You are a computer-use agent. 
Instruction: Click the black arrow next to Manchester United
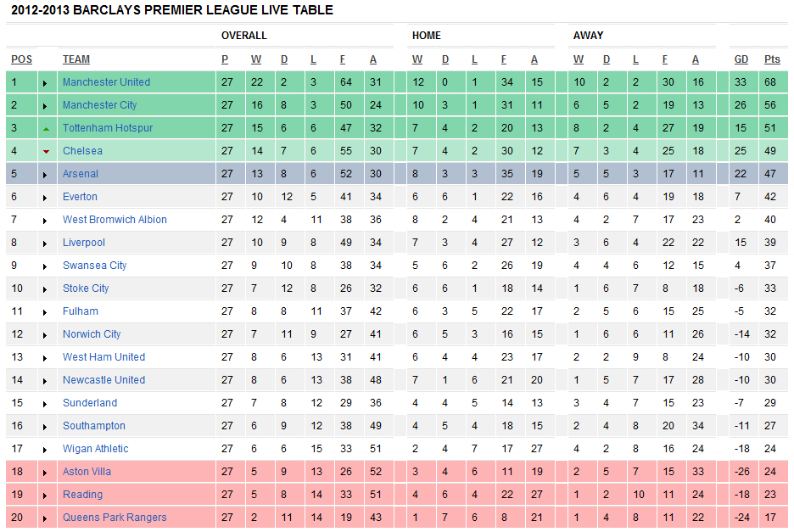click(x=46, y=82)
